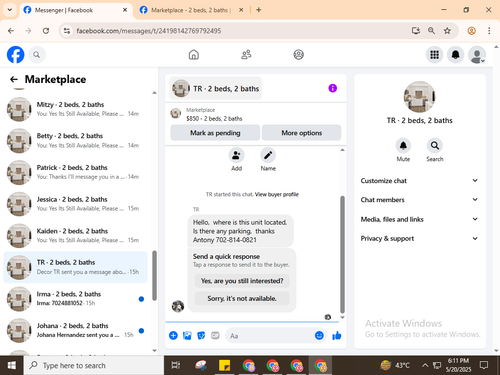500x375 pixels.
Task: Click the Name pencil edit icon
Action: point(268,155)
